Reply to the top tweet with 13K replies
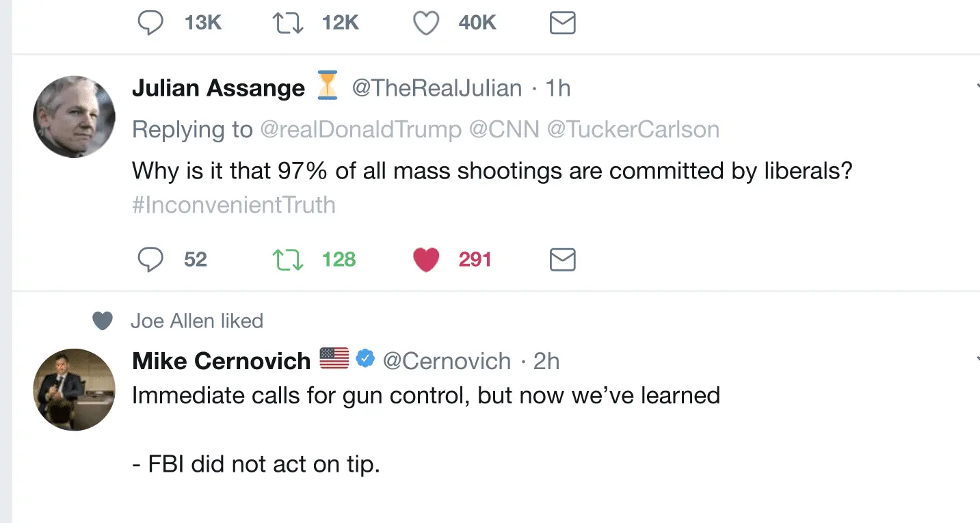This screenshot has height=523, width=980. pos(150,23)
